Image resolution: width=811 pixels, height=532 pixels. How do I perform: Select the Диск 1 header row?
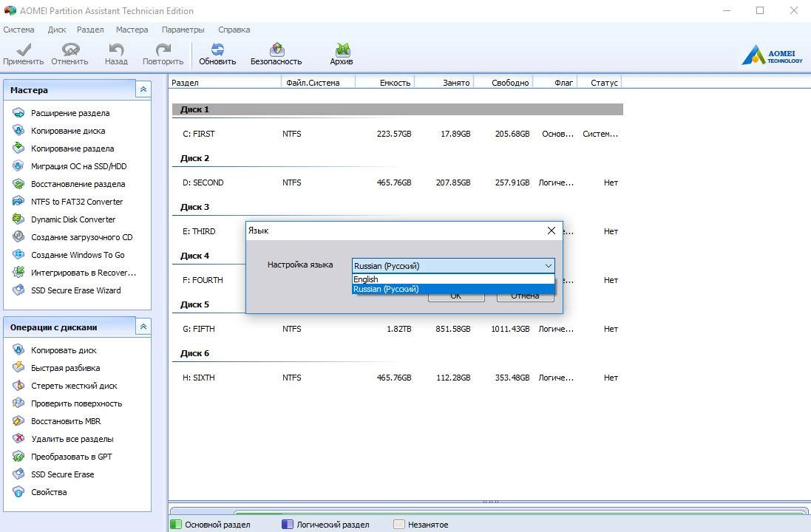click(397, 109)
